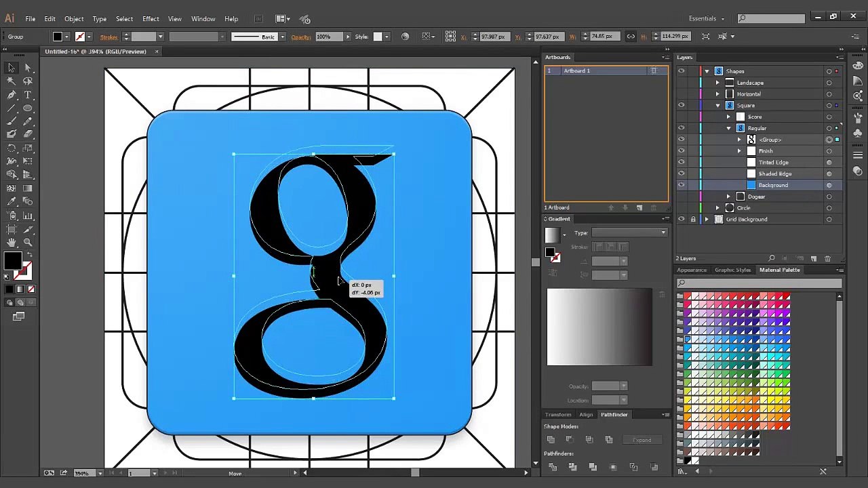
Task: Switch to the Appearance tab
Action: 692,270
